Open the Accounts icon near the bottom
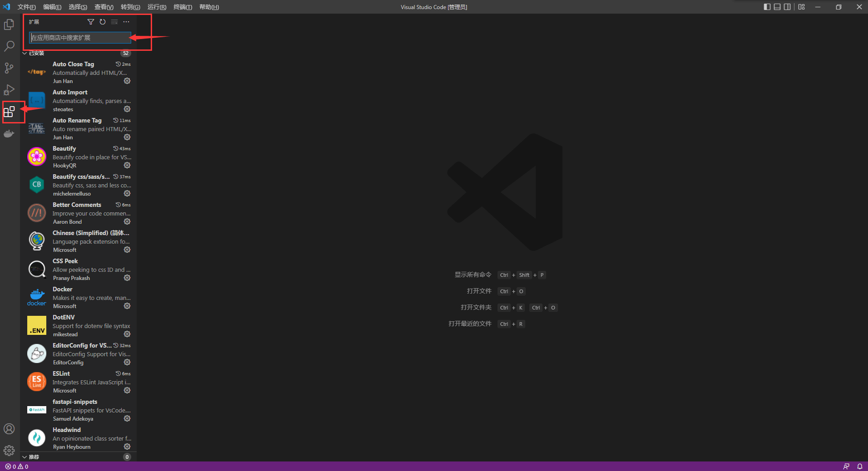This screenshot has height=471, width=868. 10,428
